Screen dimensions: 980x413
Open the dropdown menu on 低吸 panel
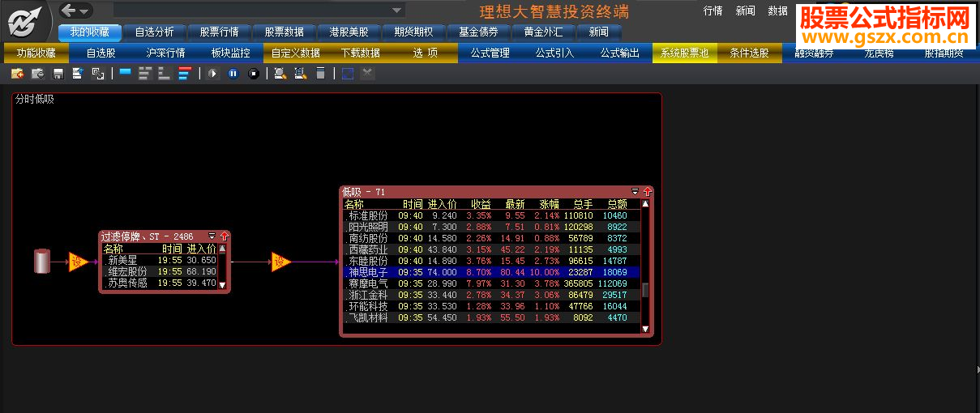coord(635,192)
